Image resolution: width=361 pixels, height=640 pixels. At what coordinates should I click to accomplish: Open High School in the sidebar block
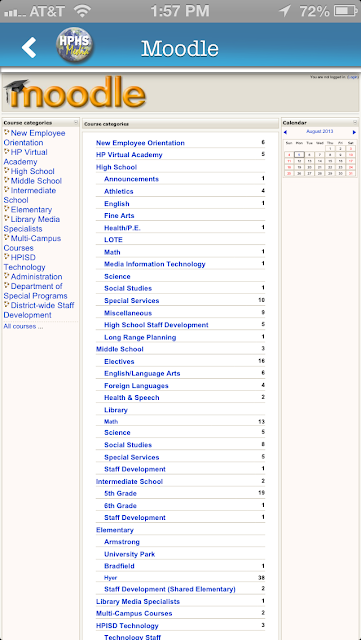(x=32, y=171)
